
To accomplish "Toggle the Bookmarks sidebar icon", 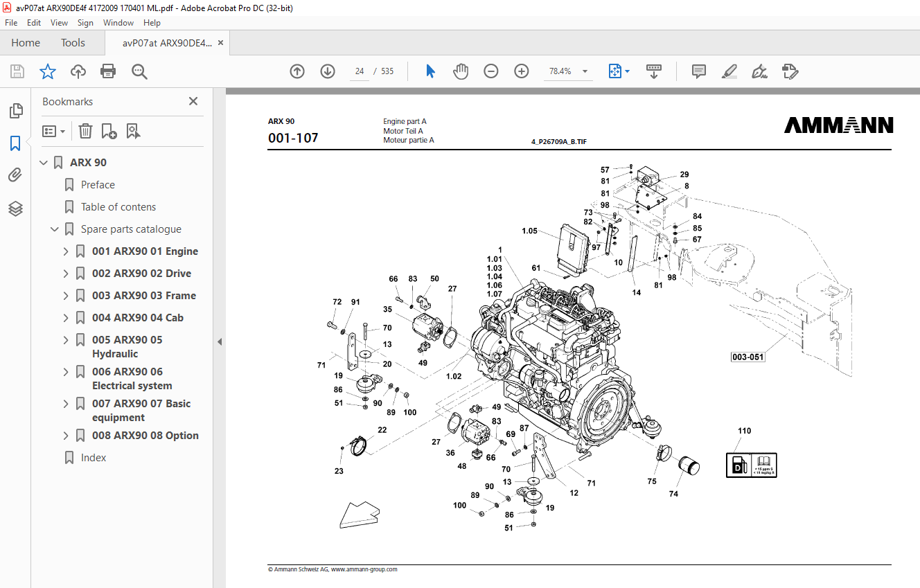I will [x=15, y=143].
